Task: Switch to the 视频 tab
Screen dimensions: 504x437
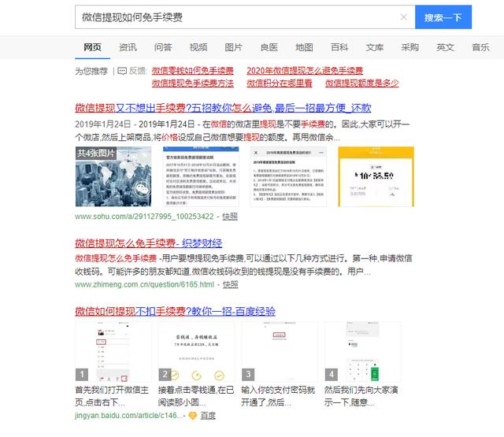Action: tap(198, 47)
